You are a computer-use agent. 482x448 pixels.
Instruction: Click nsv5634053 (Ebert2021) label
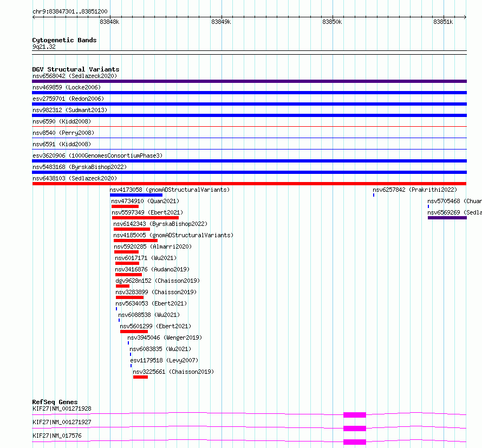point(151,303)
